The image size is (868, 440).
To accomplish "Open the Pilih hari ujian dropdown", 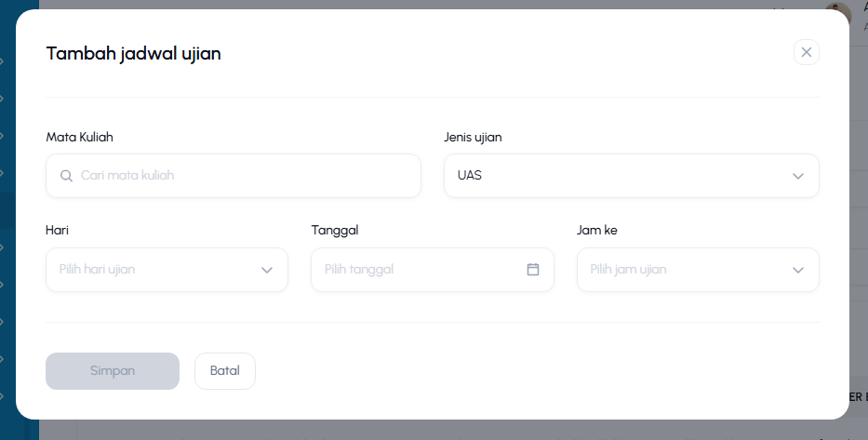I will [167, 270].
